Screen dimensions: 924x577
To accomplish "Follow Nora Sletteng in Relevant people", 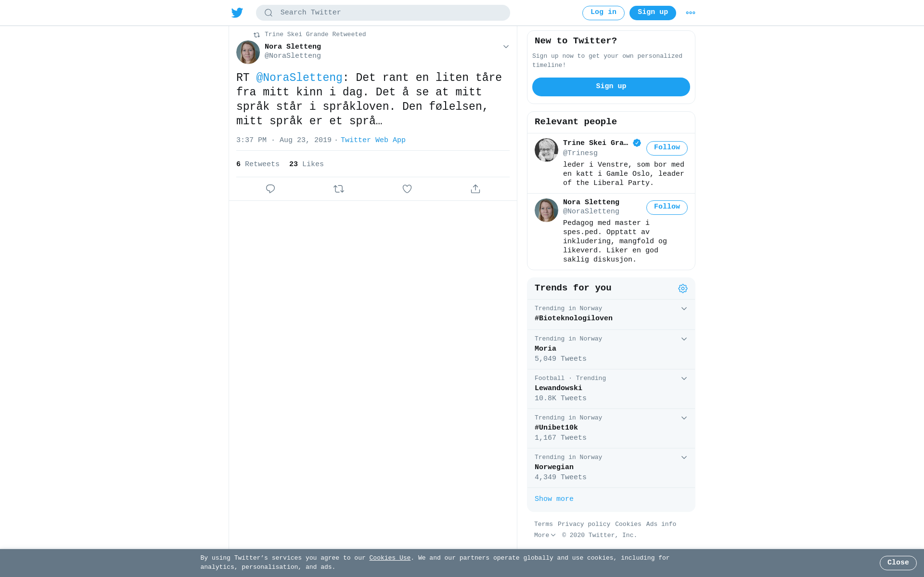I will (667, 207).
